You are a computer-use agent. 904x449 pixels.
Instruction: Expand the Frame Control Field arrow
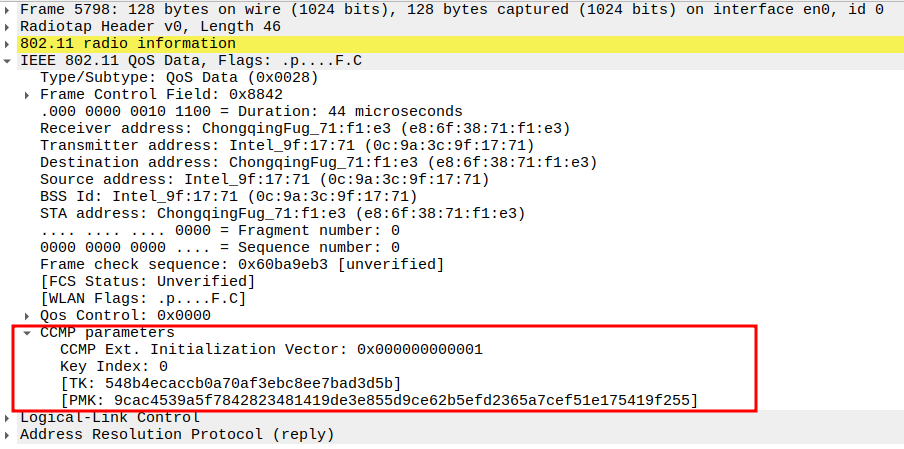[x=29, y=95]
